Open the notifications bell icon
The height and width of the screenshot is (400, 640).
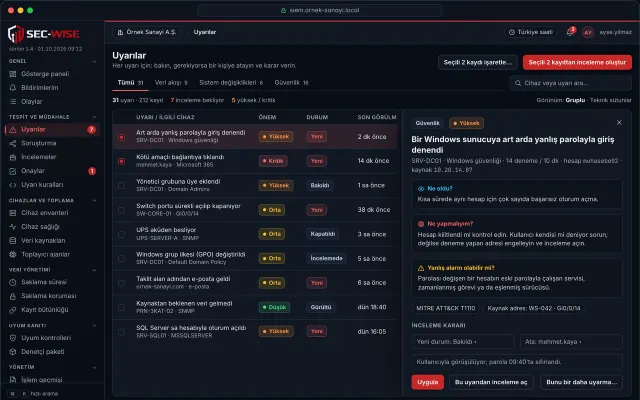pyautogui.click(x=570, y=32)
